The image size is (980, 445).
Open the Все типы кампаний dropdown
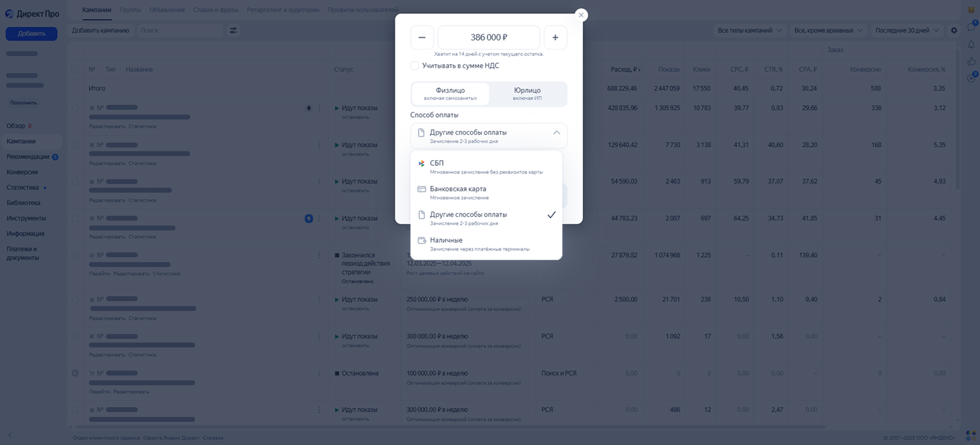(750, 30)
